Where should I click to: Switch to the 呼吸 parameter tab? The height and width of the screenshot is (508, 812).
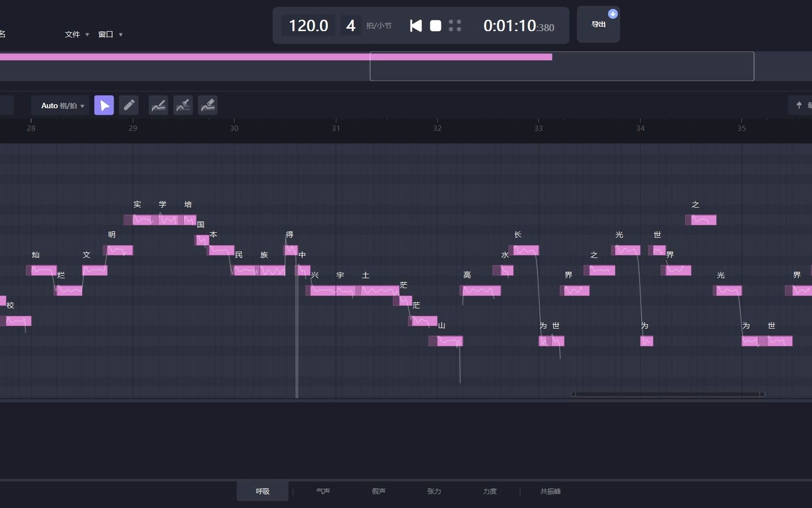tap(263, 491)
